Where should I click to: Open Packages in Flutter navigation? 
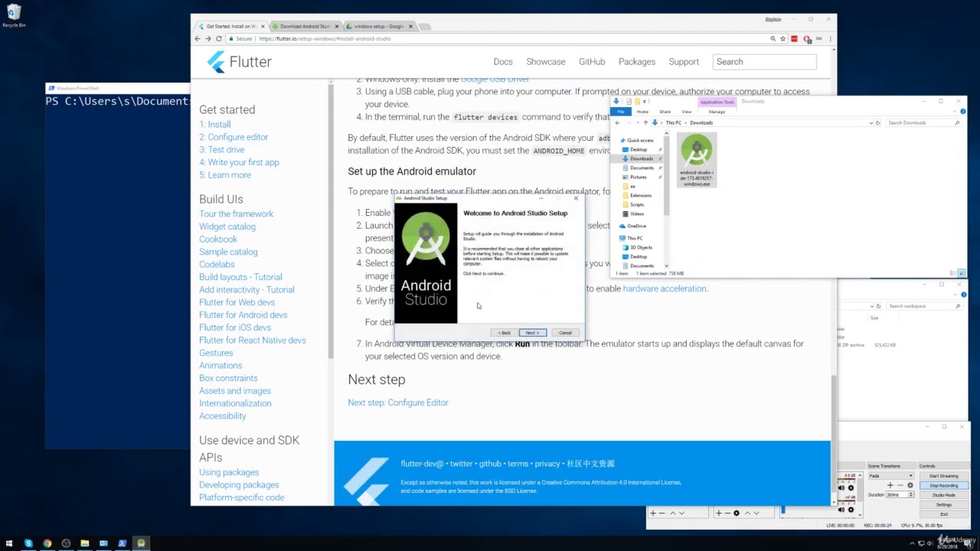click(637, 62)
